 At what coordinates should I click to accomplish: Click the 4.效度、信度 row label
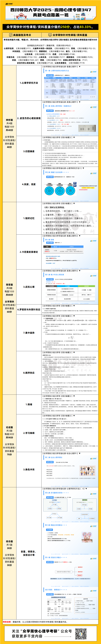pos(29,184)
